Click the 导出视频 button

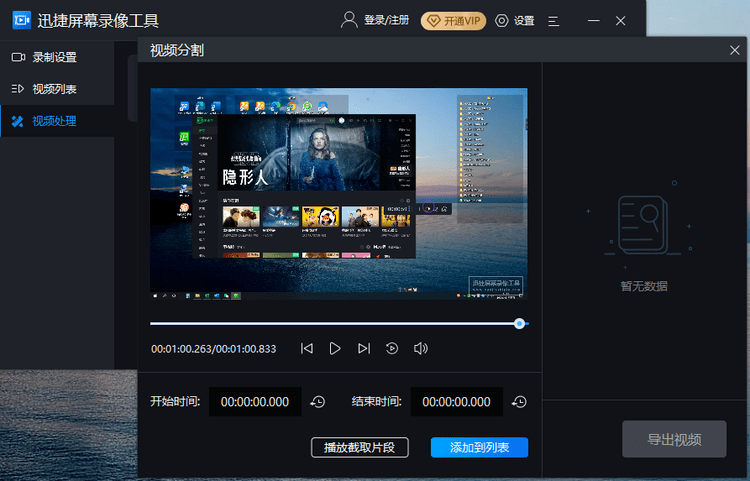pos(674,439)
